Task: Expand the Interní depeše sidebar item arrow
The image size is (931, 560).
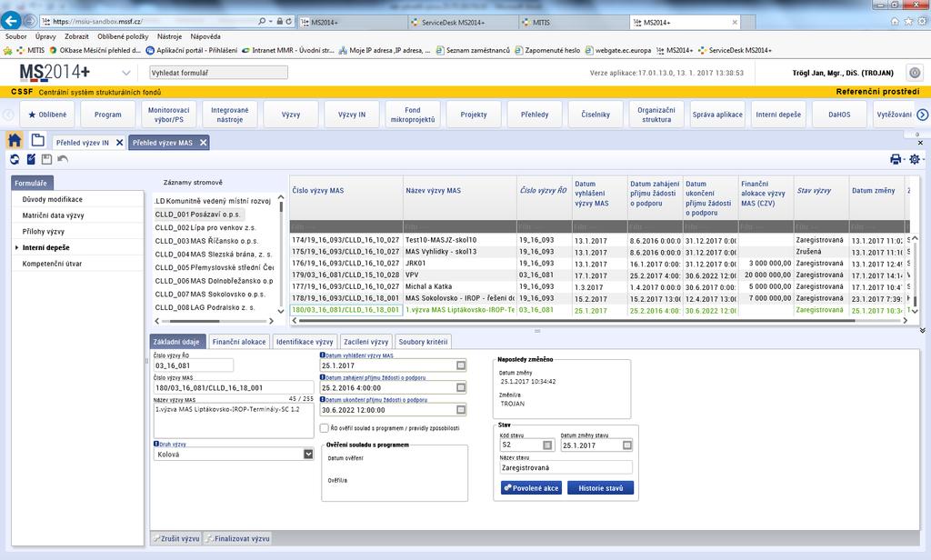Action: pyautogui.click(x=16, y=247)
